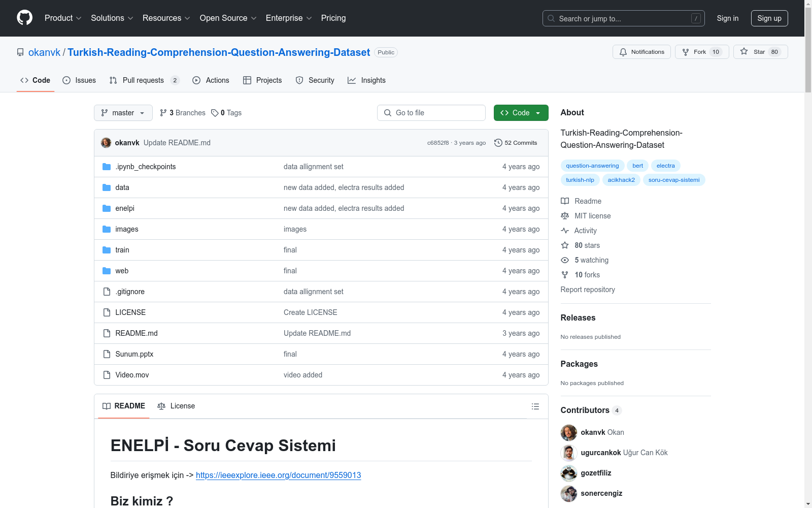Open the web folder icon
Image resolution: width=812 pixels, height=508 pixels.
click(x=107, y=271)
